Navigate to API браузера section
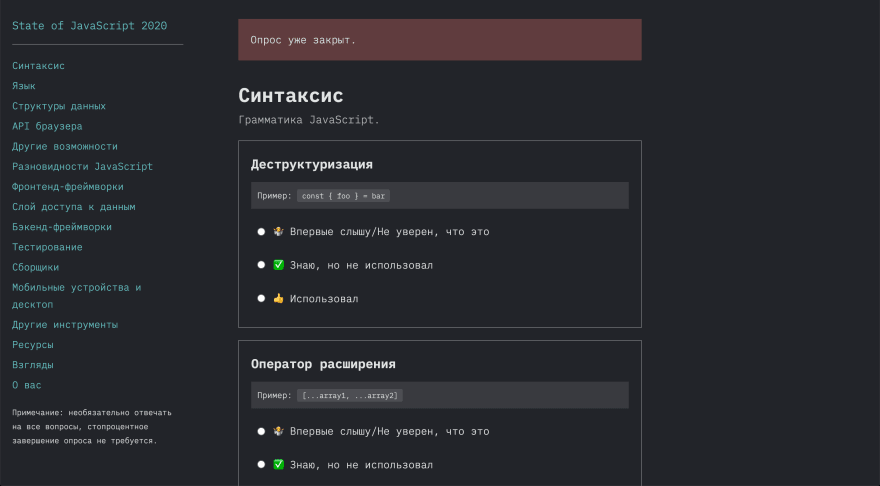Image resolution: width=880 pixels, height=486 pixels. pos(47,126)
